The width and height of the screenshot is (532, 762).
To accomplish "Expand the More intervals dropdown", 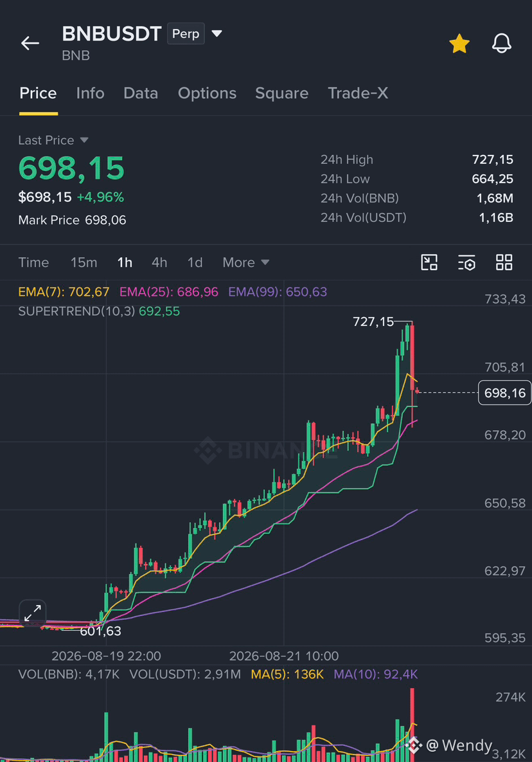I will [x=245, y=262].
